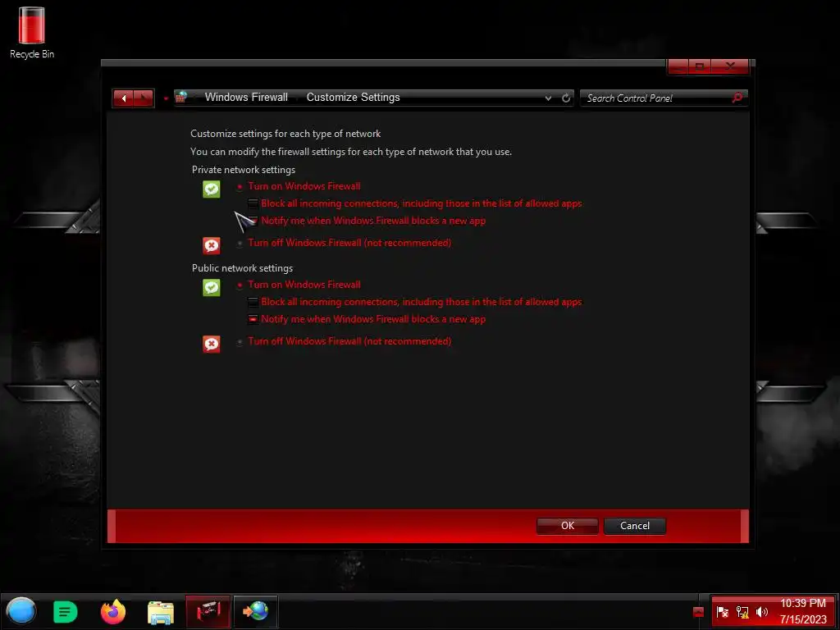Click green shield icon under Public settings
840x630 pixels.
point(211,288)
